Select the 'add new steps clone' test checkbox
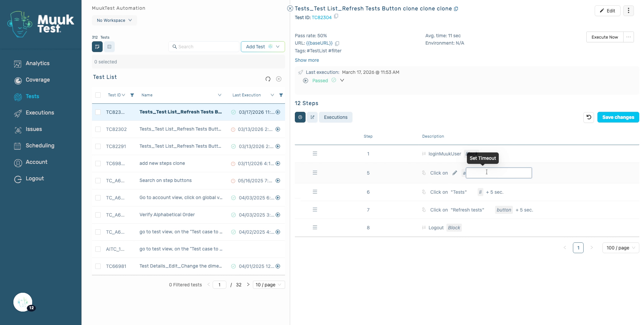 pyautogui.click(x=98, y=164)
